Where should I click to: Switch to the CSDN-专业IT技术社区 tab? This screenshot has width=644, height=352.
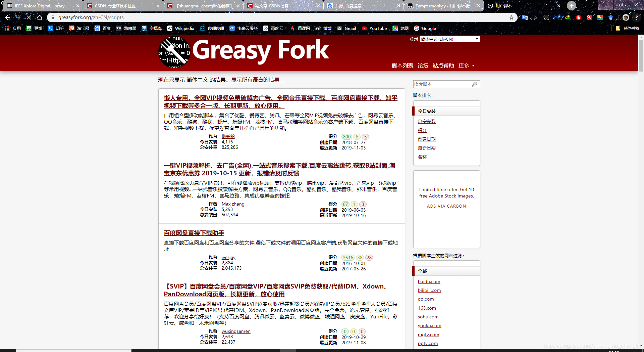pyautogui.click(x=115, y=6)
